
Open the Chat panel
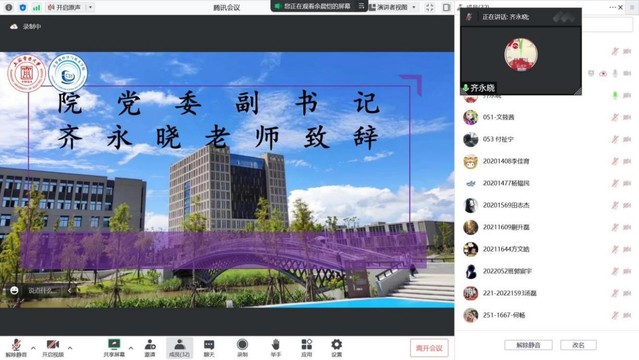pyautogui.click(x=209, y=348)
